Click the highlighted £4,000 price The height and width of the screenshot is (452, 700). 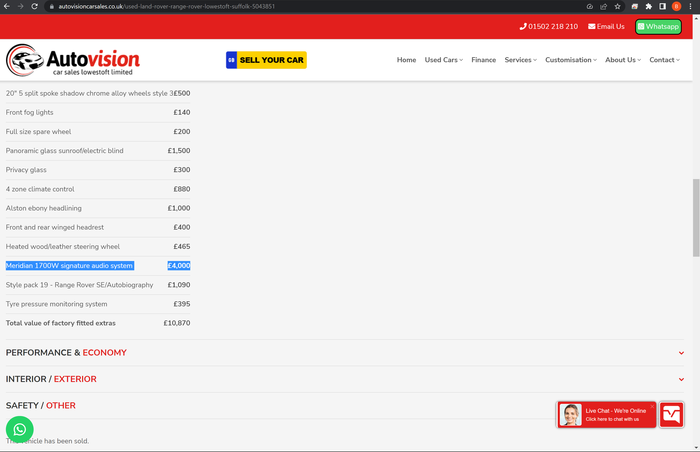point(179,266)
